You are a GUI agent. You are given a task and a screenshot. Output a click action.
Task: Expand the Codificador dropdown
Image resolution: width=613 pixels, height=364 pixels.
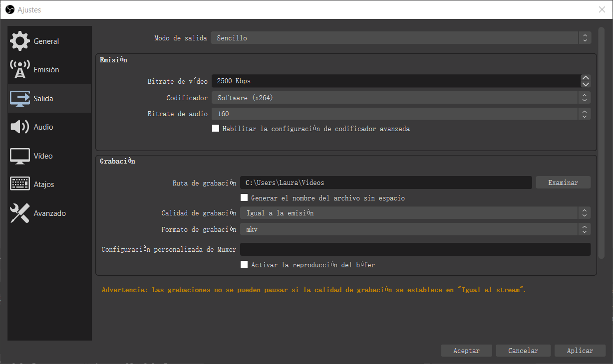[x=400, y=98]
